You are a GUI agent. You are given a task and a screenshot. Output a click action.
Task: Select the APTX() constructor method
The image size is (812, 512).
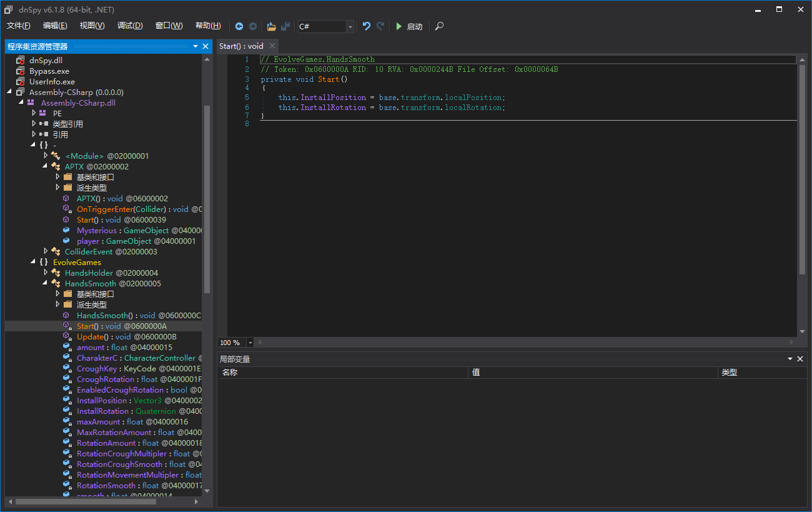pyautogui.click(x=122, y=198)
